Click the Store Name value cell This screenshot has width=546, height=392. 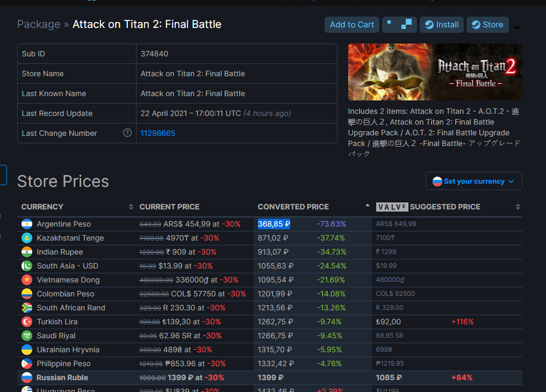point(236,74)
